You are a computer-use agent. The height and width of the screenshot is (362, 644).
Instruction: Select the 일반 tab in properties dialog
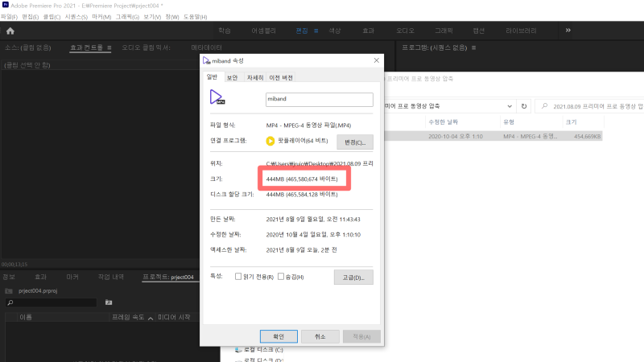[x=212, y=76]
